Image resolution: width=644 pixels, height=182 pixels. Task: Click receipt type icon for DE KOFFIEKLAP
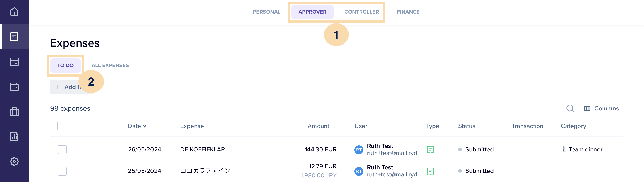(430, 150)
